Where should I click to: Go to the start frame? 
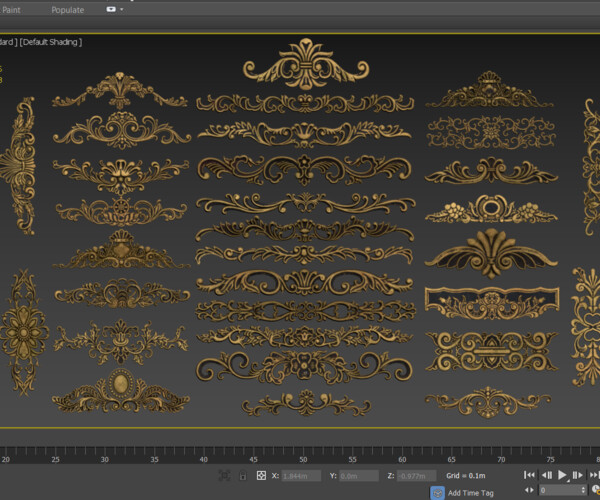(529, 475)
